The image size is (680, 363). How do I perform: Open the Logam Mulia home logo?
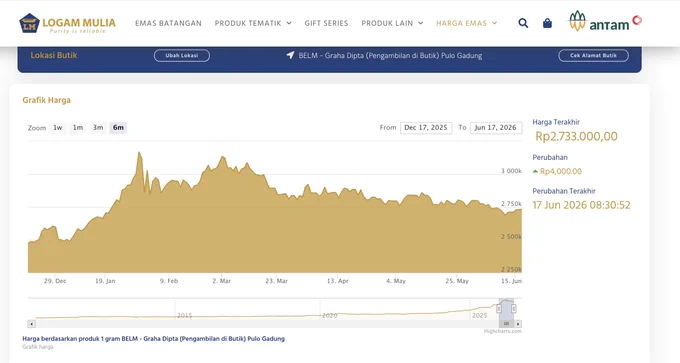click(67, 23)
